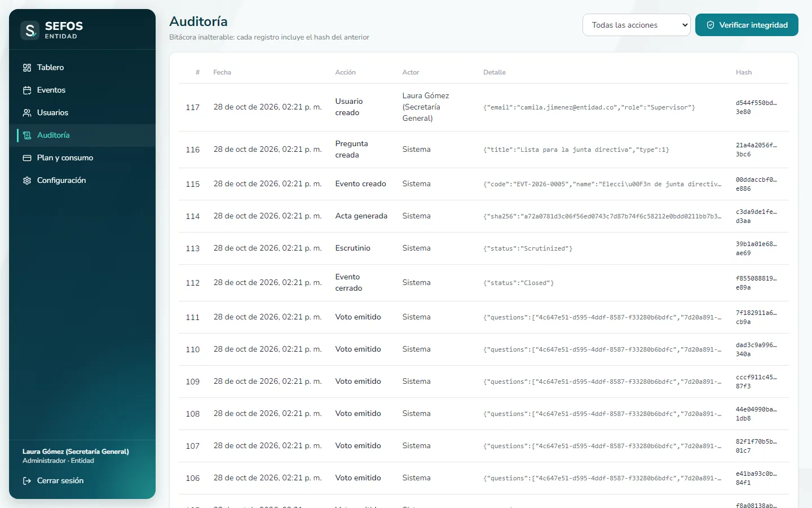This screenshot has width=812, height=508.
Task: Open the Todas las acciones dropdown
Action: point(636,25)
